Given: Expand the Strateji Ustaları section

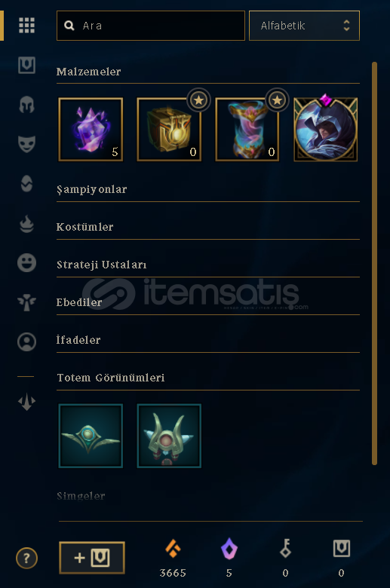Looking at the screenshot, I should [x=208, y=265].
